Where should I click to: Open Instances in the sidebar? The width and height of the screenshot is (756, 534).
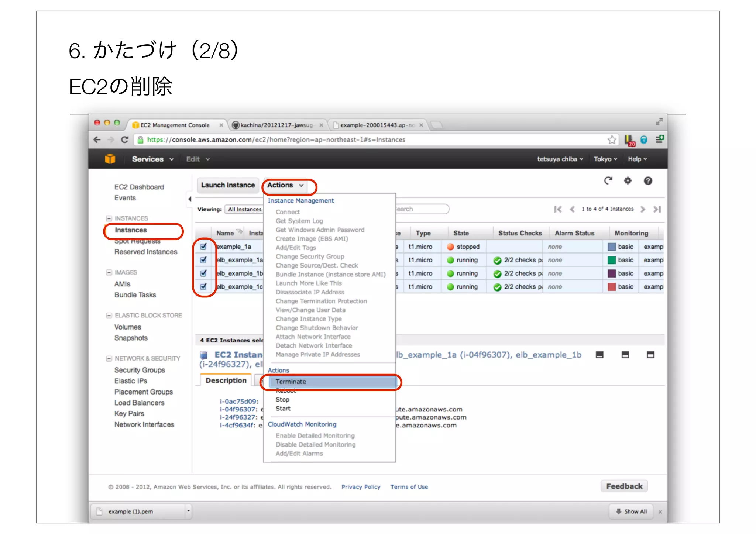tap(131, 230)
